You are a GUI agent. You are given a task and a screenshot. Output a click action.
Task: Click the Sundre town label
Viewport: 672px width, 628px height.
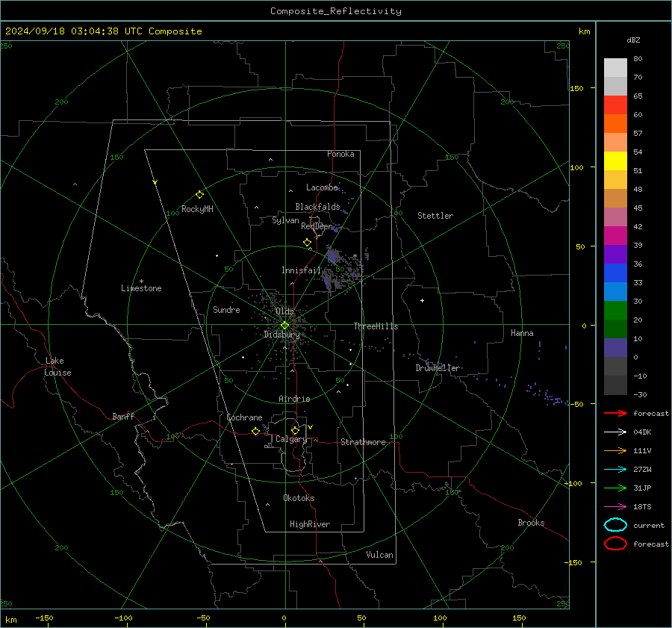pos(226,309)
